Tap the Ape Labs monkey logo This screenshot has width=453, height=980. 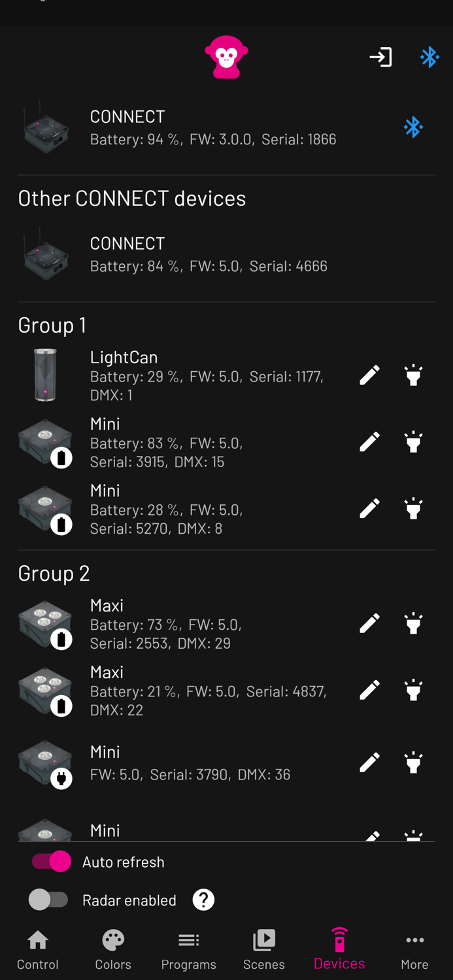coord(226,57)
